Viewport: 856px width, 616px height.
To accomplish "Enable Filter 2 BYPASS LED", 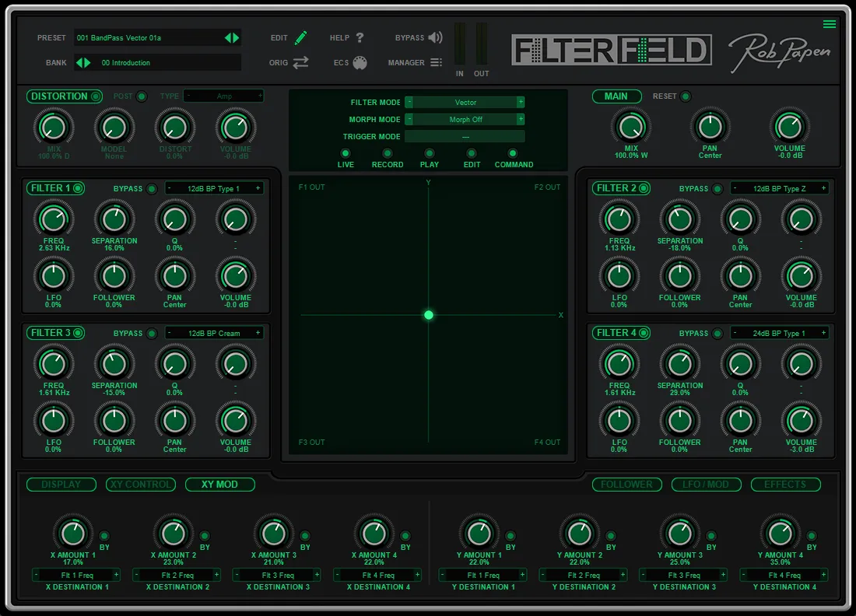I will [717, 189].
